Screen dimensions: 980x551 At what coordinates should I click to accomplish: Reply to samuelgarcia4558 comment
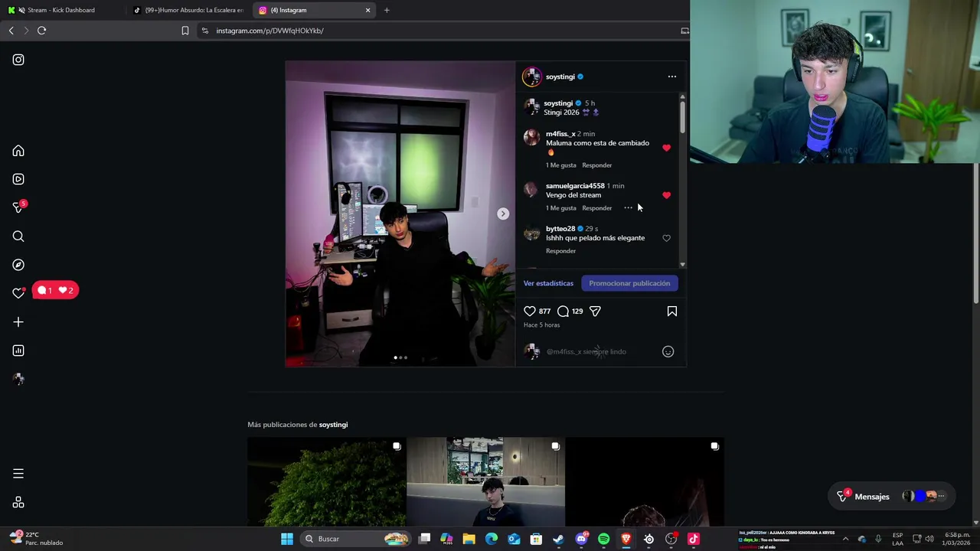tap(596, 208)
